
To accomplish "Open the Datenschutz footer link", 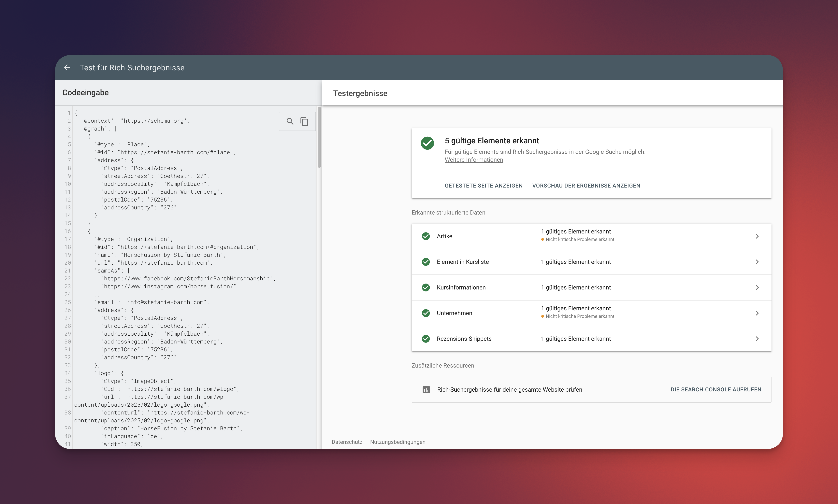I will click(347, 442).
